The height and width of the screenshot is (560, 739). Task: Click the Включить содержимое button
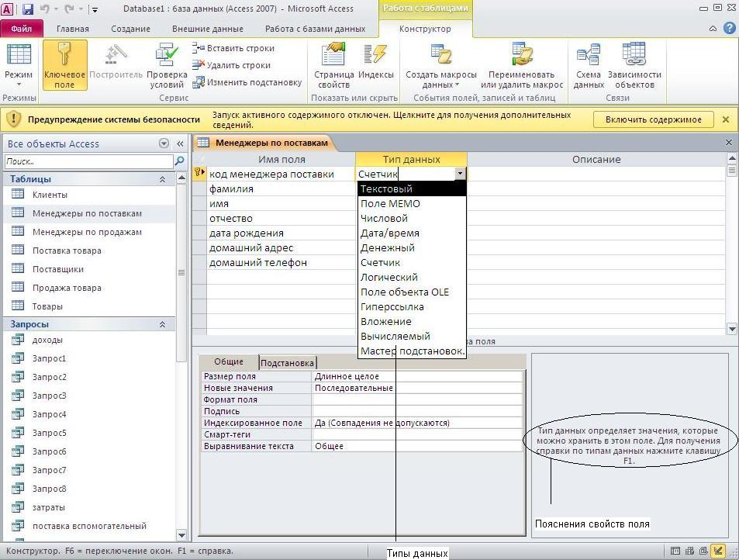pos(653,119)
